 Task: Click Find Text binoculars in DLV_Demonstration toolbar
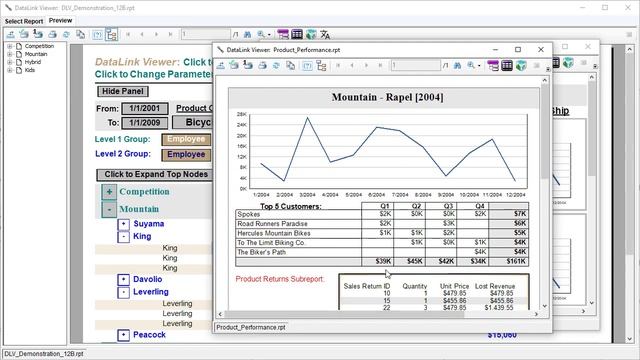pyautogui.click(x=248, y=35)
